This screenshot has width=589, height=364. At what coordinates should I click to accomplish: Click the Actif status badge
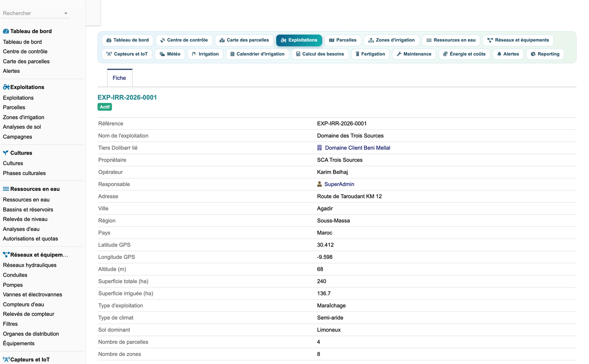pyautogui.click(x=105, y=107)
